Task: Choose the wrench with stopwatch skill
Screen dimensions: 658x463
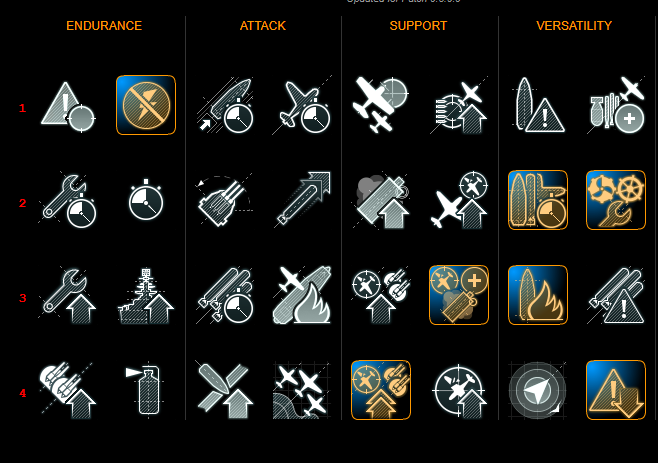Action: click(68, 200)
